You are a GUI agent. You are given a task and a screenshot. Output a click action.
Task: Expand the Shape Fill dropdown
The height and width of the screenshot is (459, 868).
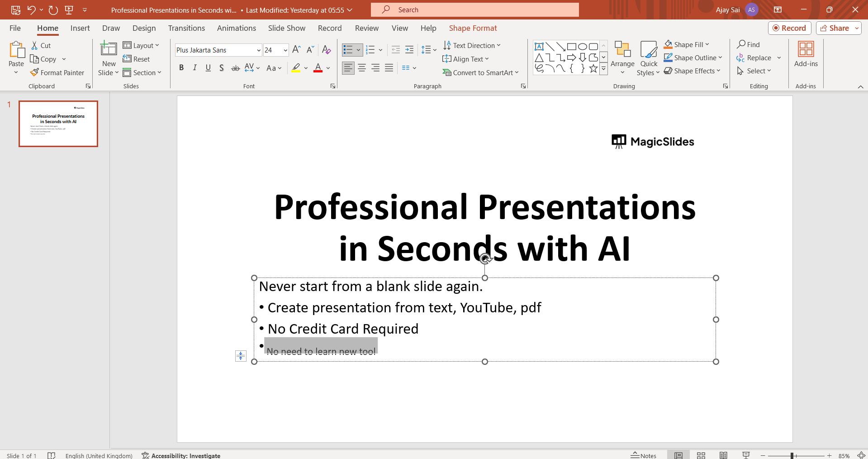click(x=707, y=44)
